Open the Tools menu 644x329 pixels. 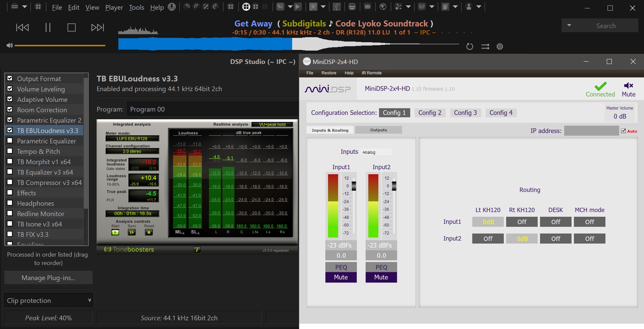[x=137, y=7]
